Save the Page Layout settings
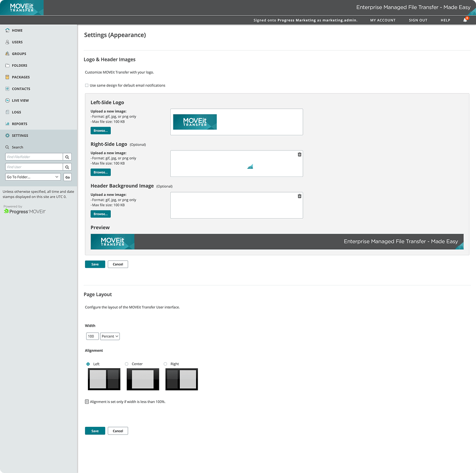476x473 pixels. coord(95,431)
